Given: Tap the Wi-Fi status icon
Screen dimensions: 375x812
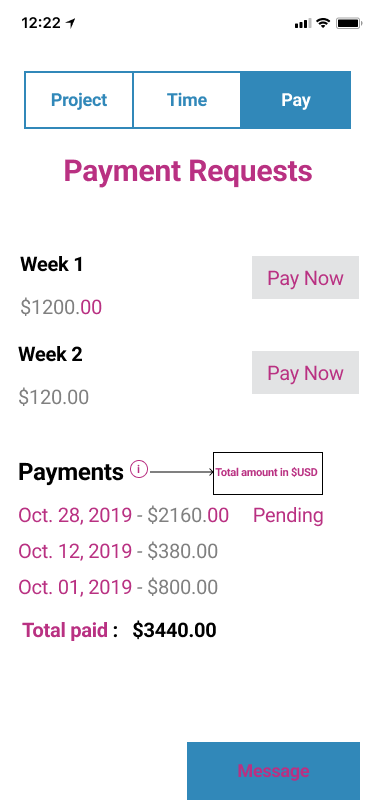Looking at the screenshot, I should point(324,23).
